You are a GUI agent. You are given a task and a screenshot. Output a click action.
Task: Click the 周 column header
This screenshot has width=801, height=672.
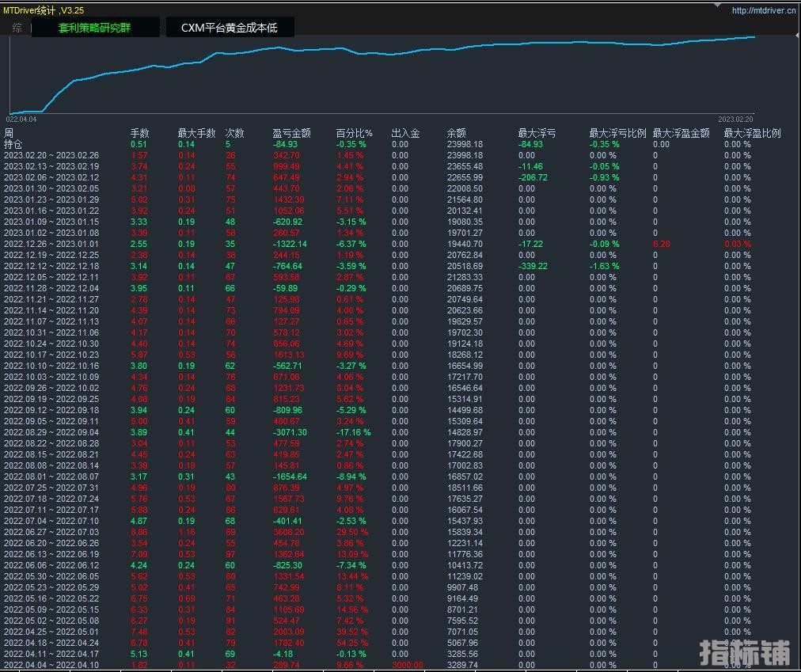coord(9,133)
